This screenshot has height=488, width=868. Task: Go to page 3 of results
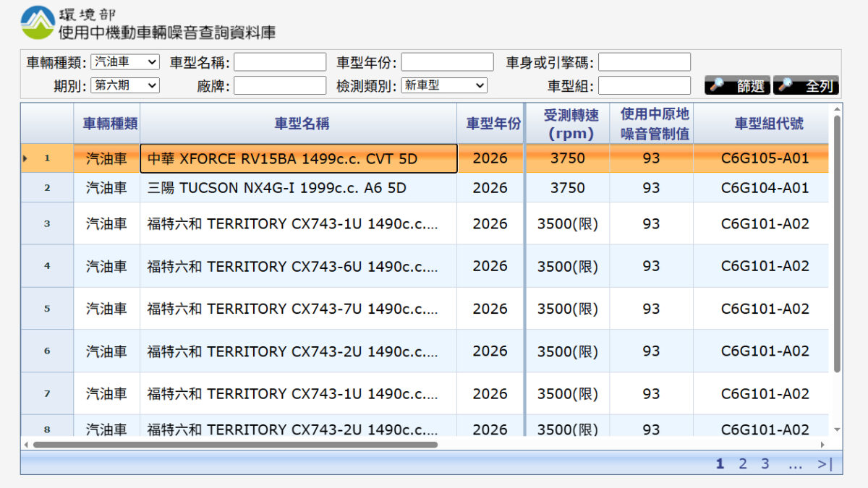point(765,464)
